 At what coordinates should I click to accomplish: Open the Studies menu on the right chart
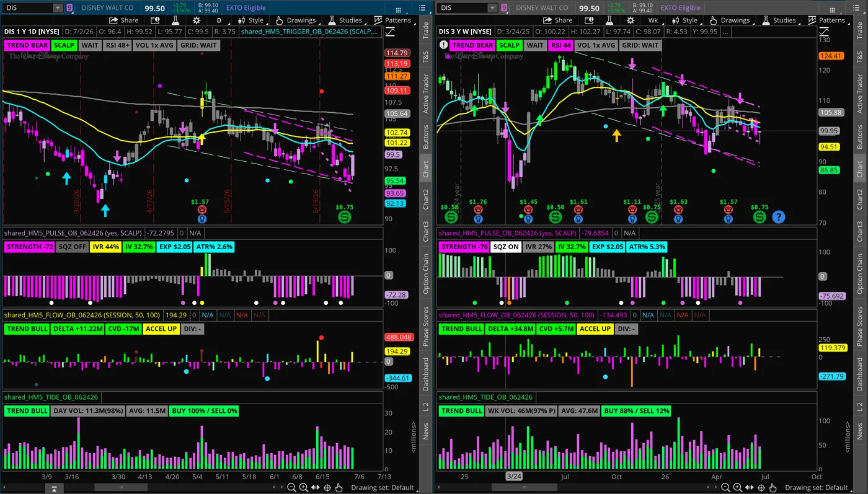[779, 20]
